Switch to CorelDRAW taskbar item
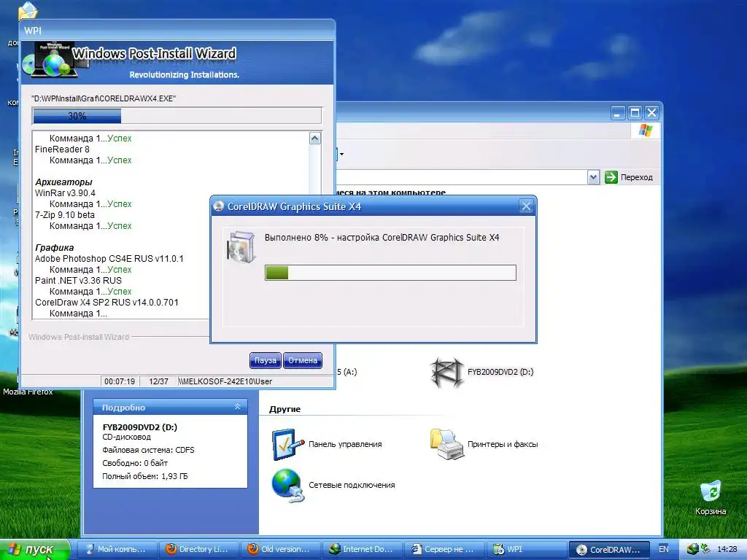The image size is (747, 560). [x=609, y=550]
